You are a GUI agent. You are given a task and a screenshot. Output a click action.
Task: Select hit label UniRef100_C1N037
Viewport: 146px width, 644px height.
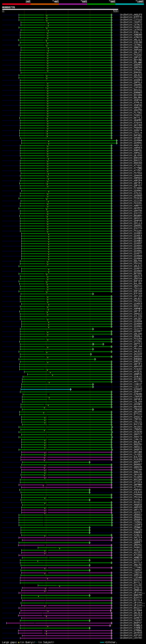point(131,384)
